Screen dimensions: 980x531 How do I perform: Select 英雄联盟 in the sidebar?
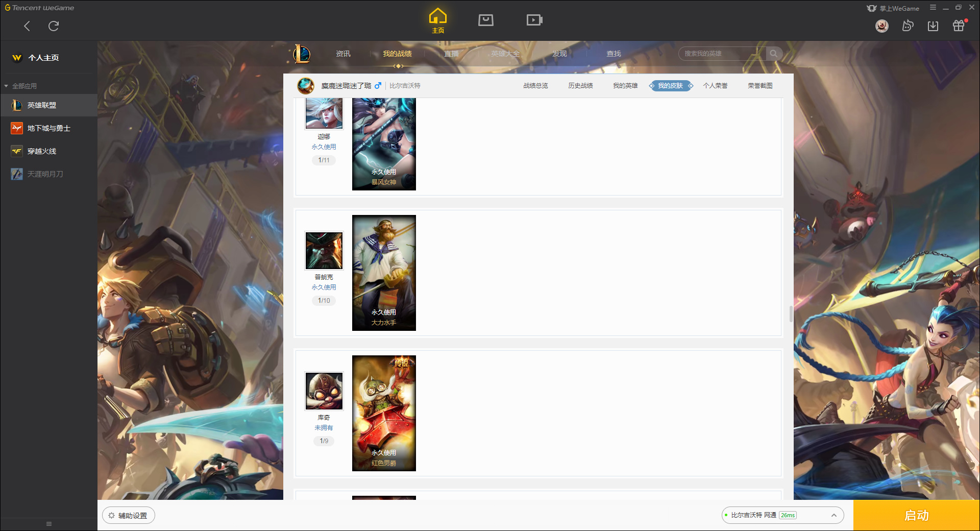pyautogui.click(x=48, y=105)
